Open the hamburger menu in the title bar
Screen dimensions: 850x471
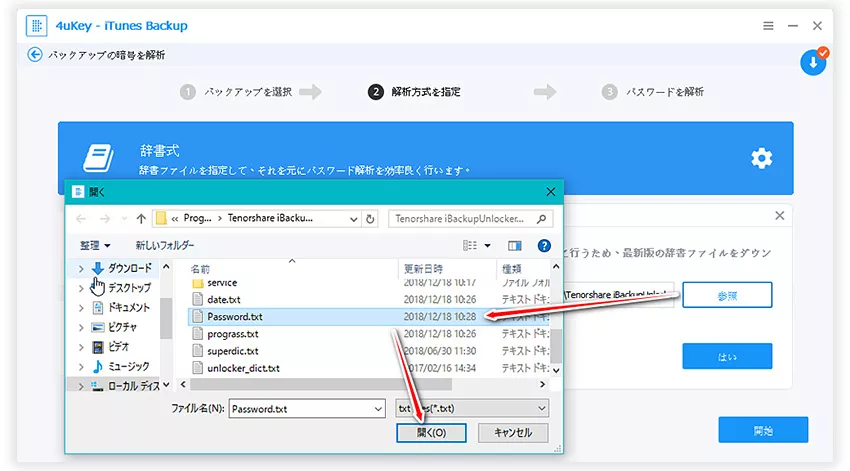point(768,25)
